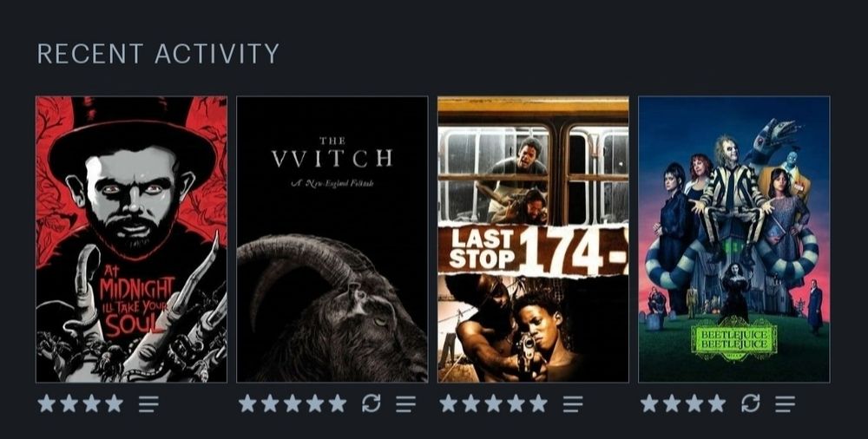Screen dimensions: 868x439
Task: Open At Midnight I'll Take Your Soul poster
Action: 131,239
